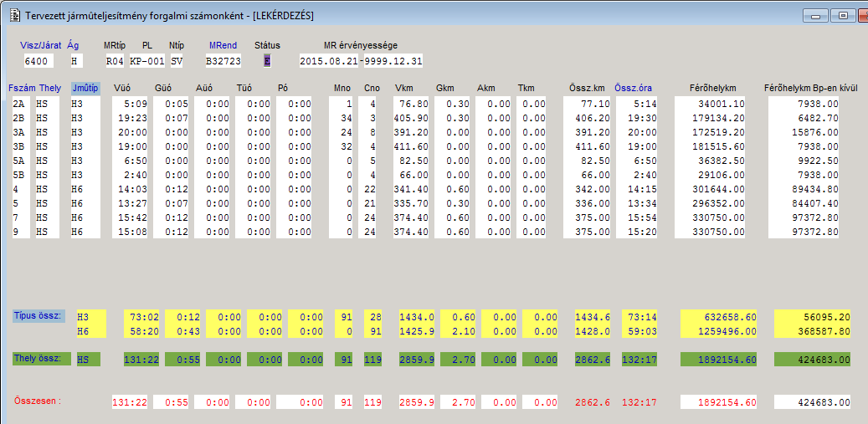Click Bp-en kívül value 15876.00
Screen dimensions: 868x424
point(803,132)
